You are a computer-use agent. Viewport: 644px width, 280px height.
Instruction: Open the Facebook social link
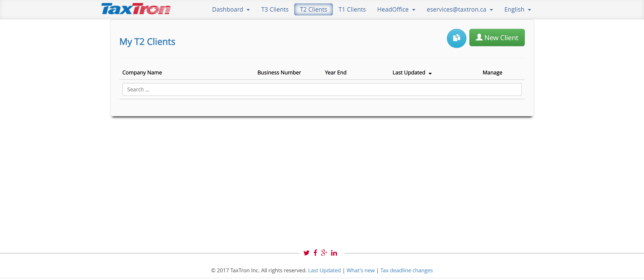(315, 253)
